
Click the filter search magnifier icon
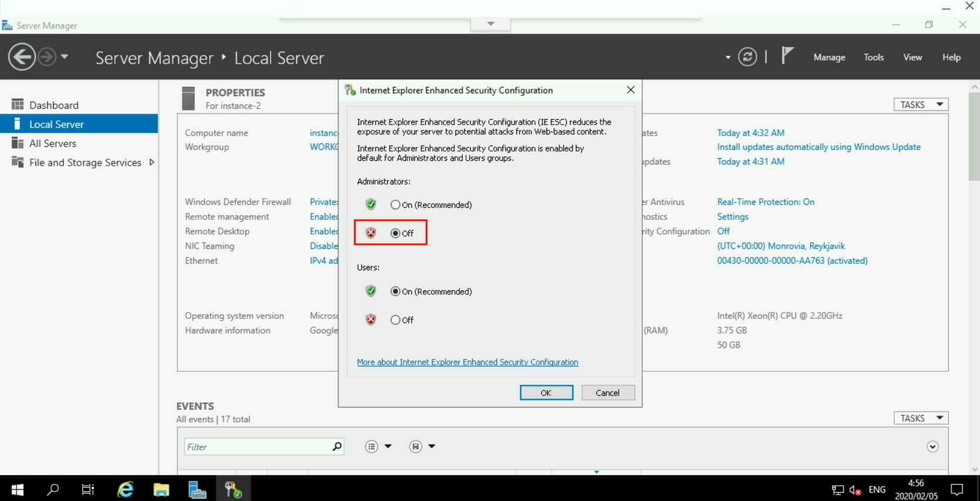point(337,446)
